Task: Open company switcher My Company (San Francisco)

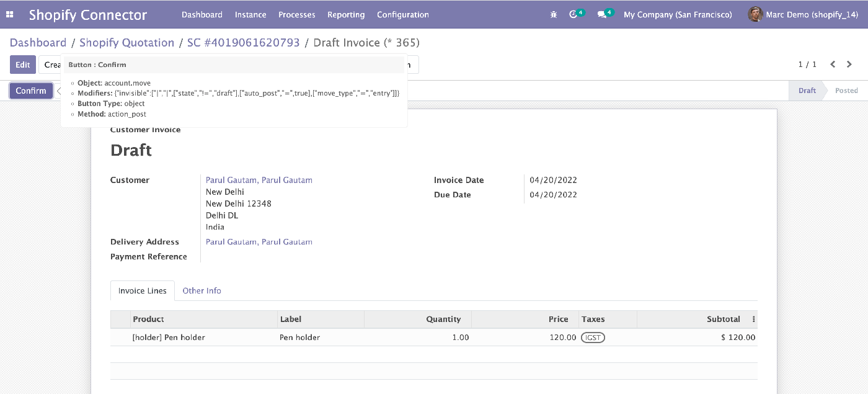Action: (x=678, y=14)
